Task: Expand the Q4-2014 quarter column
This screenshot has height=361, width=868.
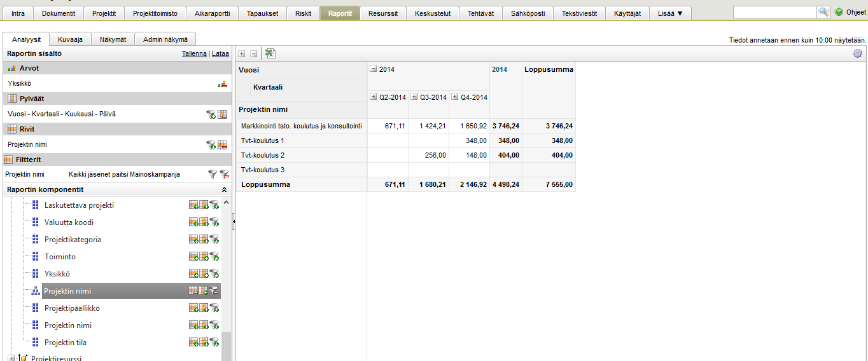Action: 456,97
